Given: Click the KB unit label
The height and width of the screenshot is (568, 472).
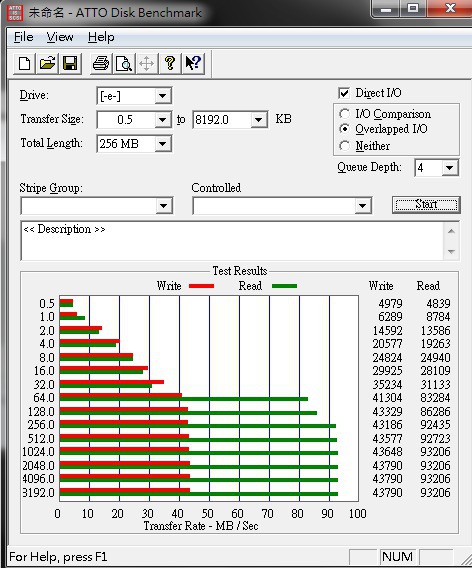Looking at the screenshot, I should point(283,119).
